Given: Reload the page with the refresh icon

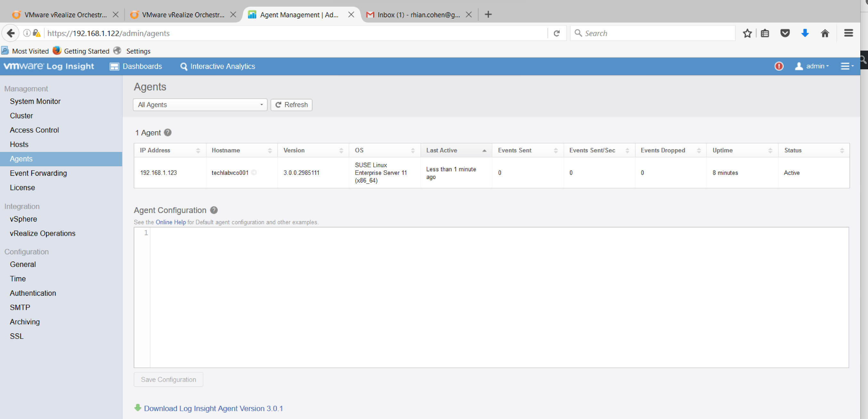Looking at the screenshot, I should coord(557,33).
